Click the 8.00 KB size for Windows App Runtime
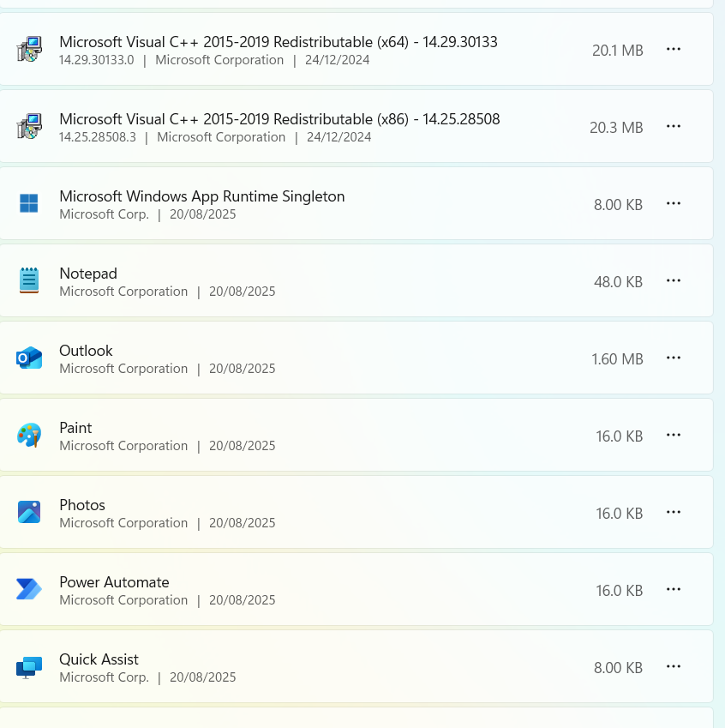The image size is (725, 728). (x=618, y=205)
